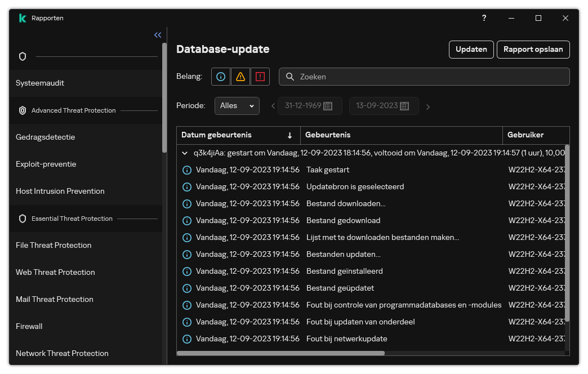Click the help question mark icon
This screenshot has width=588, height=374.
(x=484, y=18)
